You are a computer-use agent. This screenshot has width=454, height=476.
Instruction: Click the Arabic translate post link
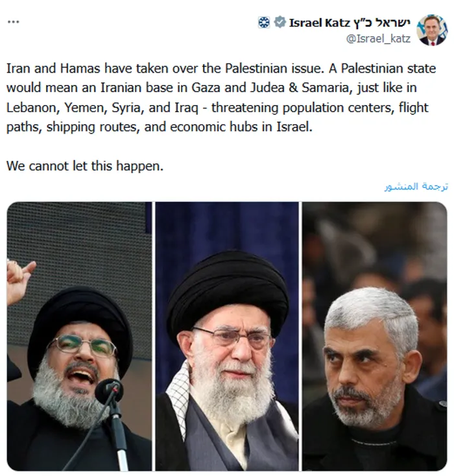[x=416, y=186]
